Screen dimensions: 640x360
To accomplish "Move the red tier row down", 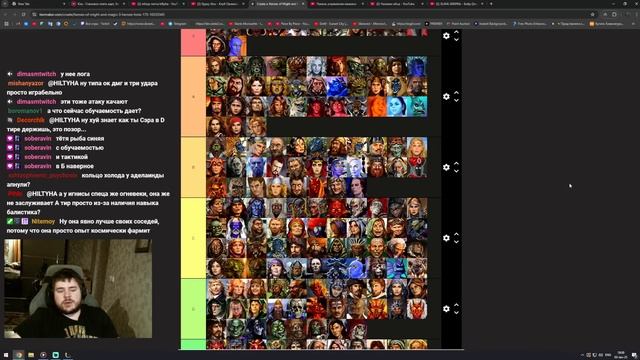I will pos(456,40).
